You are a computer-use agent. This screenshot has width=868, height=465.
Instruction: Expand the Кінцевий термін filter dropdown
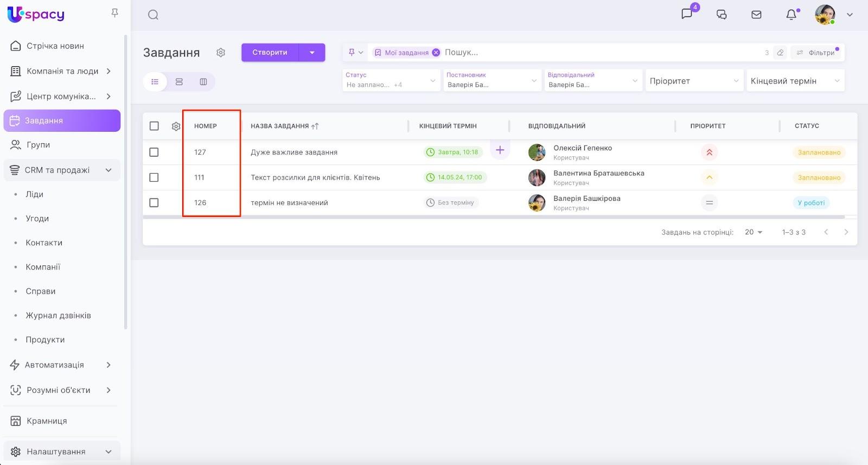(795, 81)
